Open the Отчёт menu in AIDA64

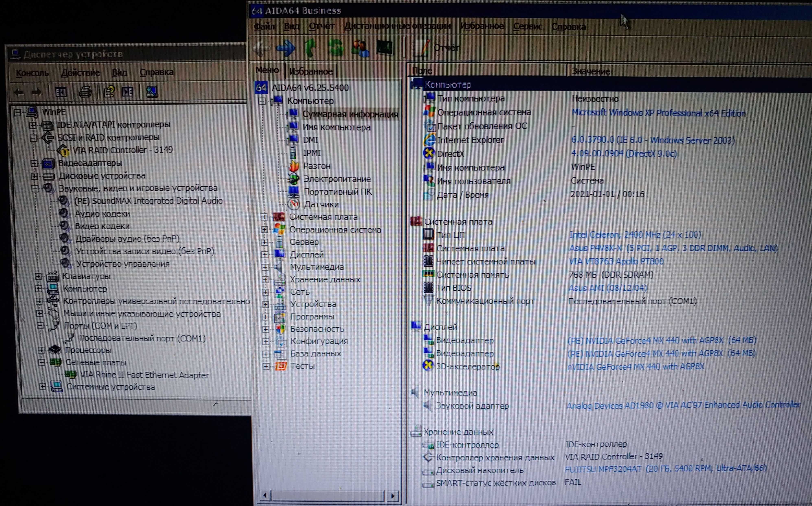[321, 26]
